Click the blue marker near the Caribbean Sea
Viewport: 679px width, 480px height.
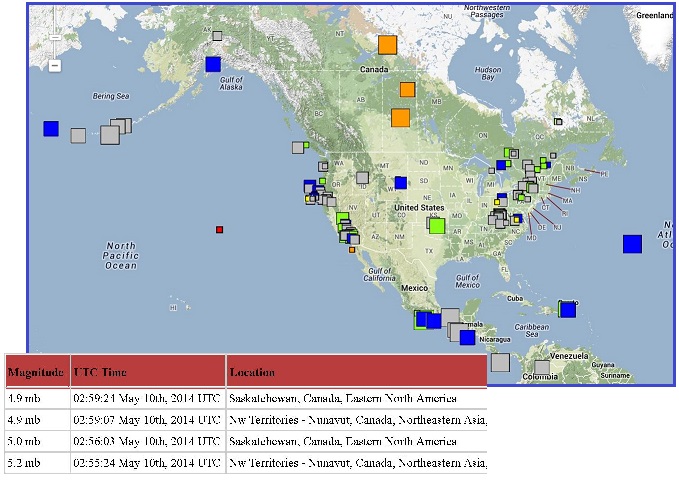click(x=568, y=310)
